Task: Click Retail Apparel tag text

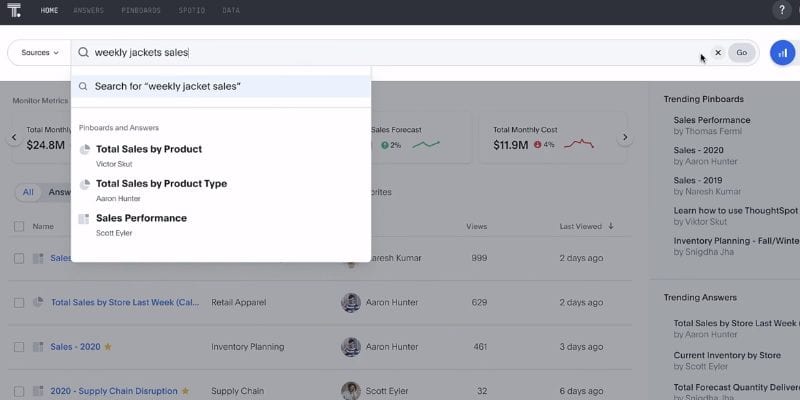Action: (239, 303)
